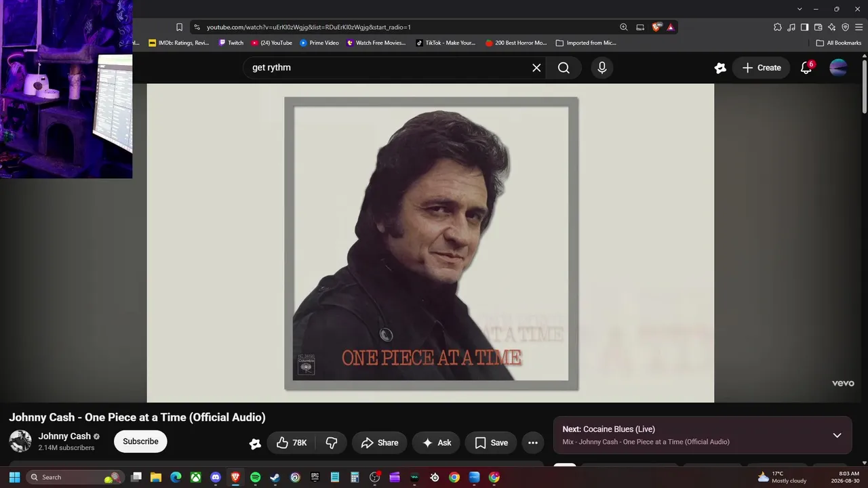Open Brave Shields lion icon
The height and width of the screenshot is (488, 868).
(x=656, y=27)
